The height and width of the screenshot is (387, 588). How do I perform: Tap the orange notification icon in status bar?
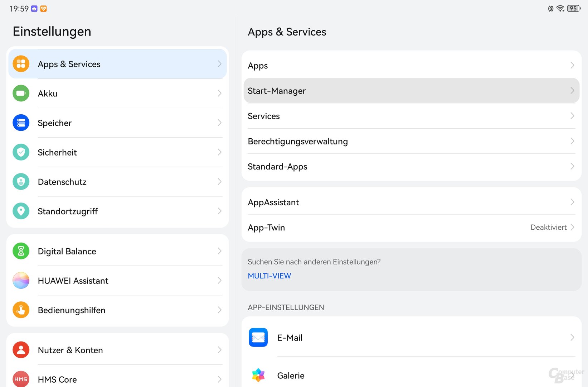[43, 9]
